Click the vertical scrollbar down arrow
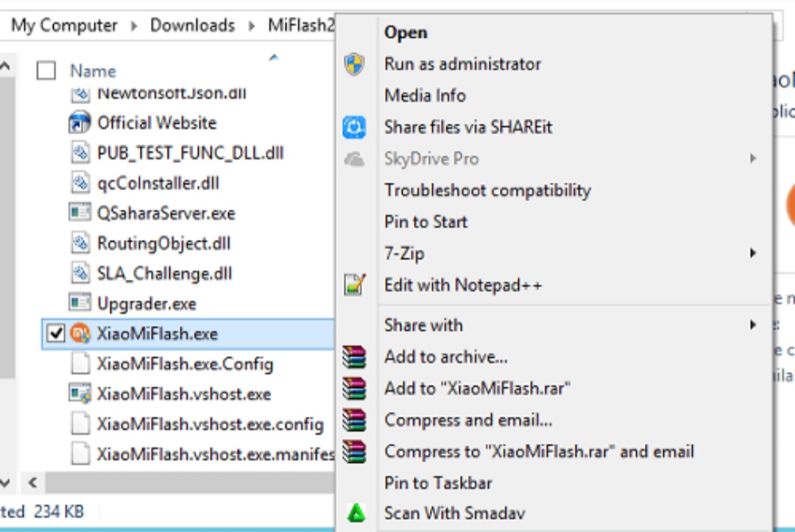Screen dimensions: 795x532 (5, 483)
